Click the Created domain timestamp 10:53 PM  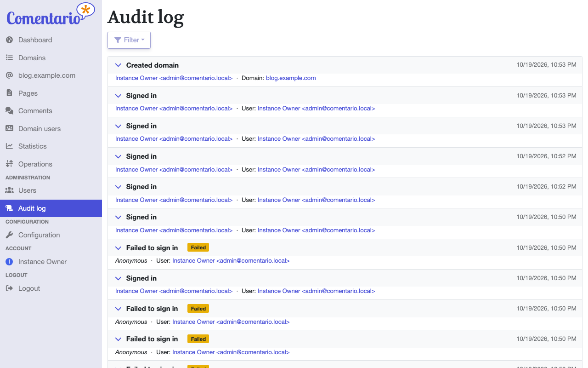(546, 65)
